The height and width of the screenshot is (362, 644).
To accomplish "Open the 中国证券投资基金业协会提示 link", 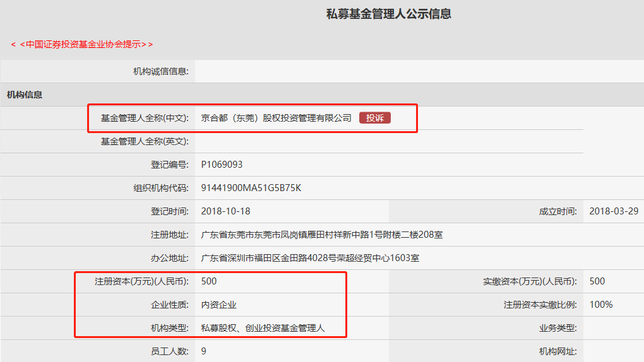I will point(82,44).
